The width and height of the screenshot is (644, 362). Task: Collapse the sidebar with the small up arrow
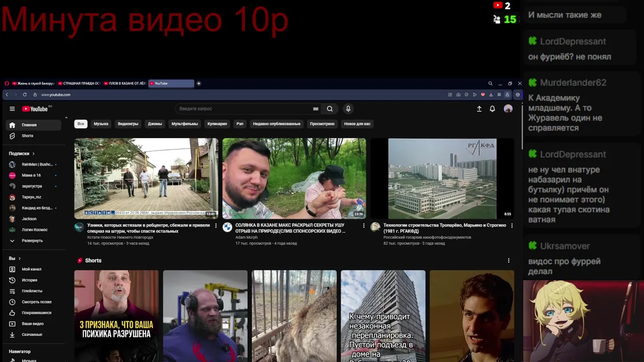(66, 118)
